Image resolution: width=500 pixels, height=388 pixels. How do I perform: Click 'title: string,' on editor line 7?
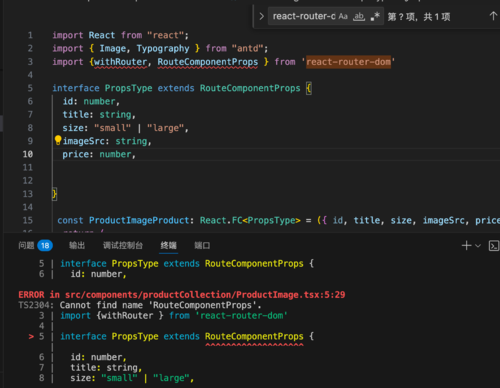(99, 115)
